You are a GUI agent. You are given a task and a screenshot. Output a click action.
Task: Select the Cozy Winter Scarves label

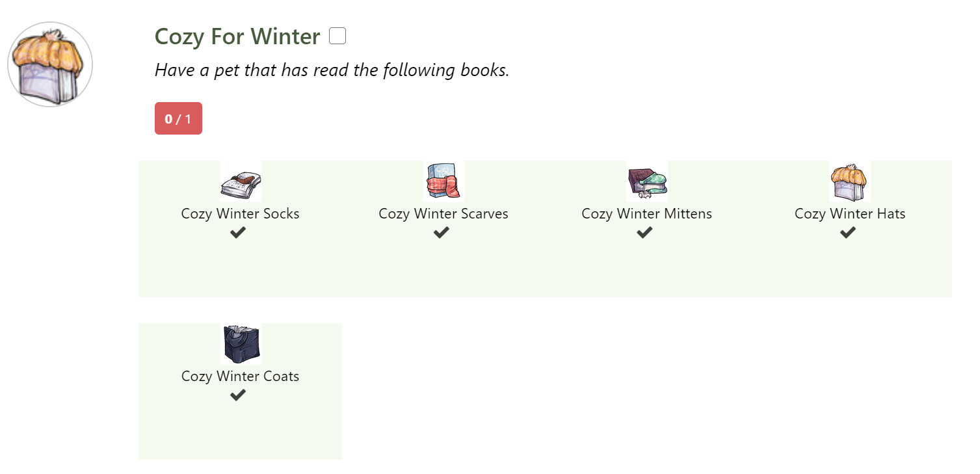(x=444, y=214)
